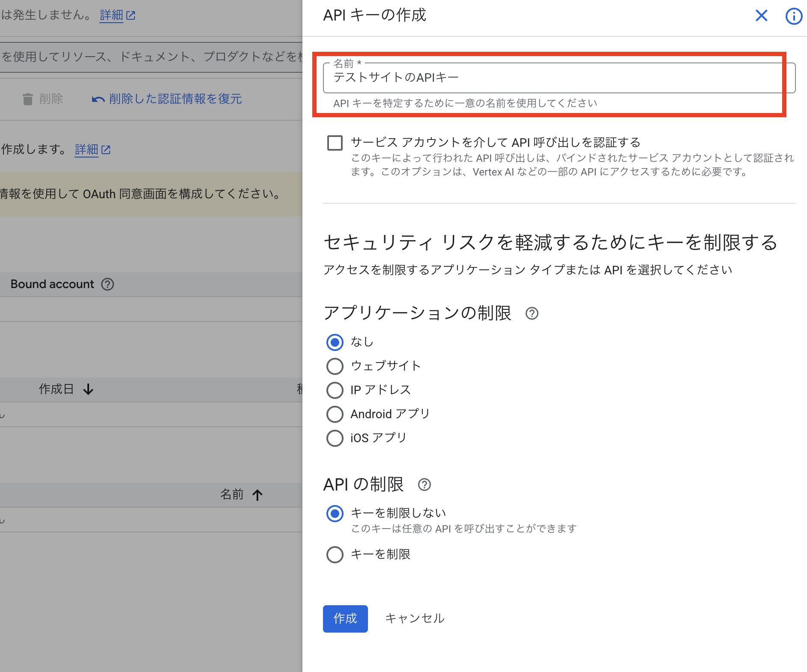
Task: Select キーを制限しない option
Action: [x=335, y=513]
